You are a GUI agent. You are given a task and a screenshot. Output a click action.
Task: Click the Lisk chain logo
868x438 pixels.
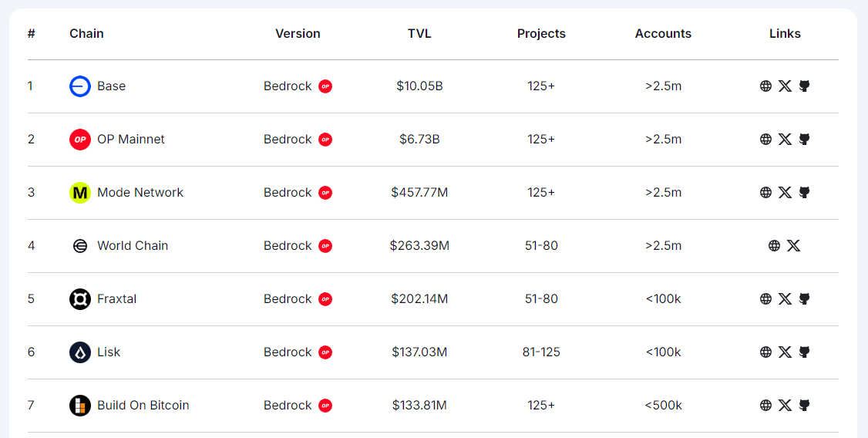tap(79, 352)
